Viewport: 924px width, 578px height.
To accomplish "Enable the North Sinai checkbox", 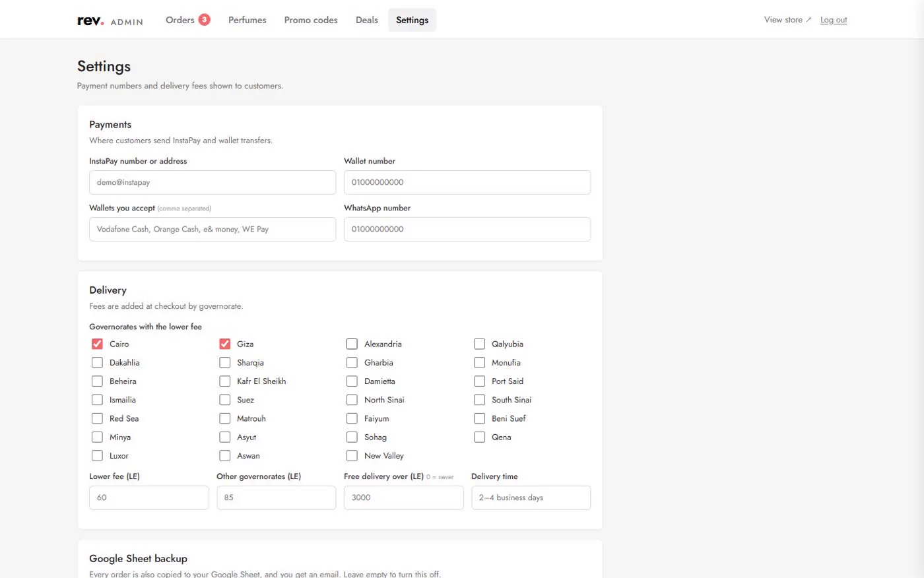I will 352,400.
